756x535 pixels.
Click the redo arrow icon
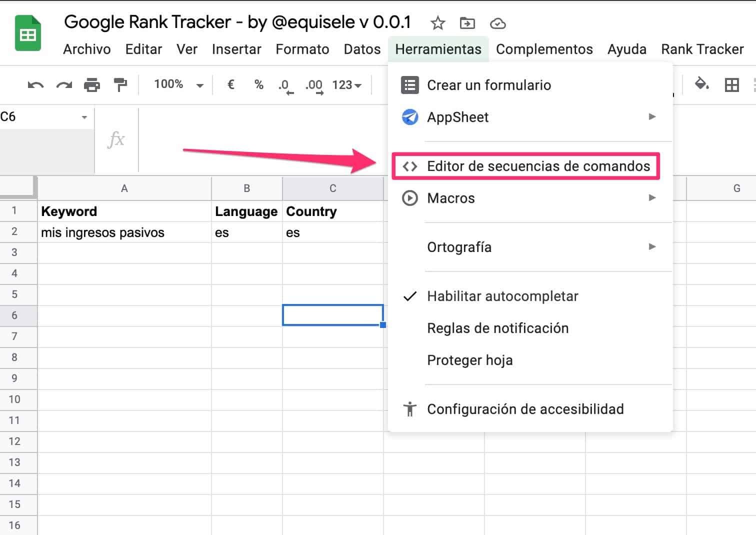[64, 85]
